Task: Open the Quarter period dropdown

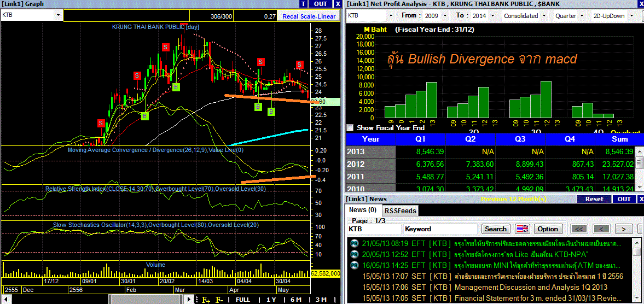Action: pos(582,16)
